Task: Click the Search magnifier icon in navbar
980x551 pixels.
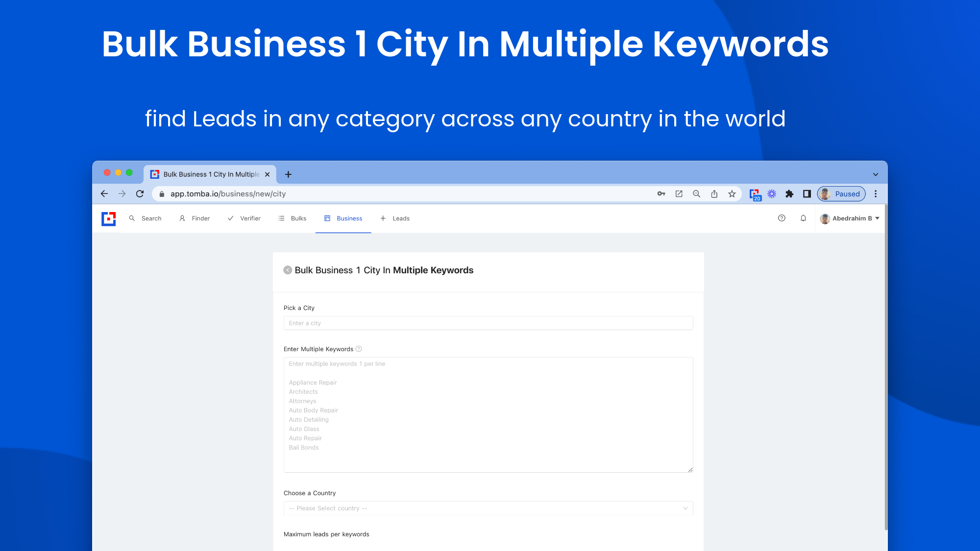Action: click(132, 218)
